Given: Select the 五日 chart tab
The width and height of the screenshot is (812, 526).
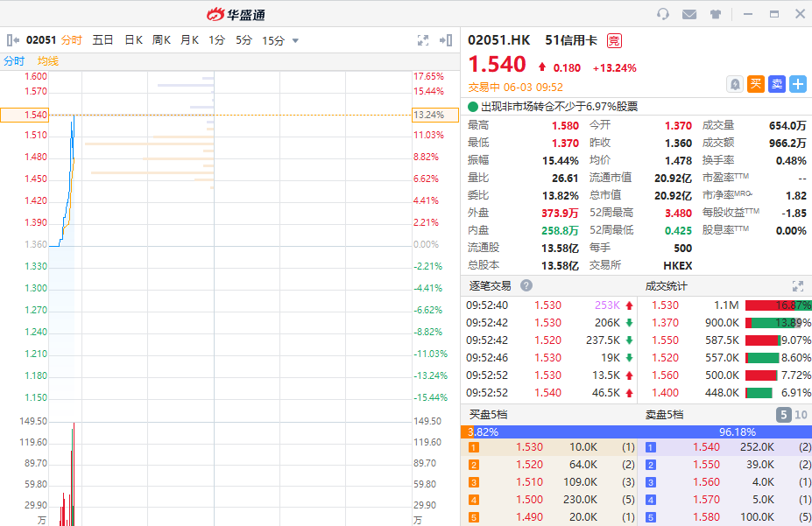Looking at the screenshot, I should pyautogui.click(x=102, y=40).
